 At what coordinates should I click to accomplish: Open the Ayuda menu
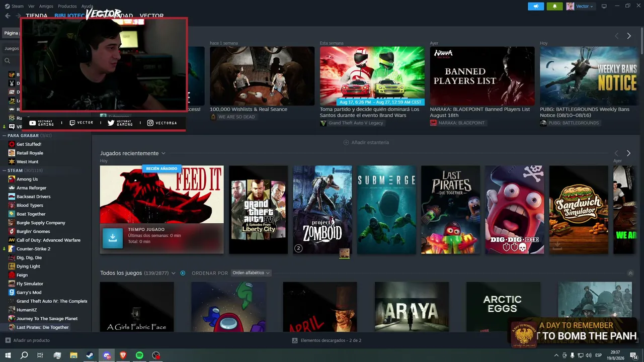tap(87, 6)
